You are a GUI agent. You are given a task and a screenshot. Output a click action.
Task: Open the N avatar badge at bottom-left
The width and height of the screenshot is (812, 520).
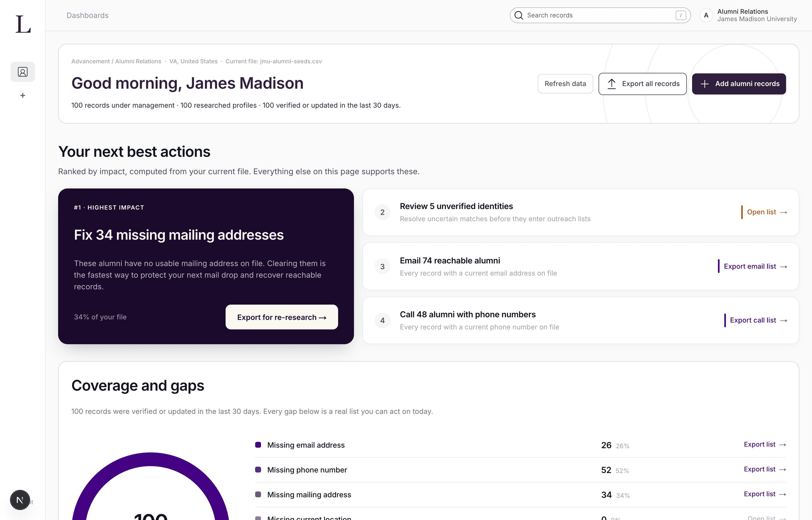20,500
